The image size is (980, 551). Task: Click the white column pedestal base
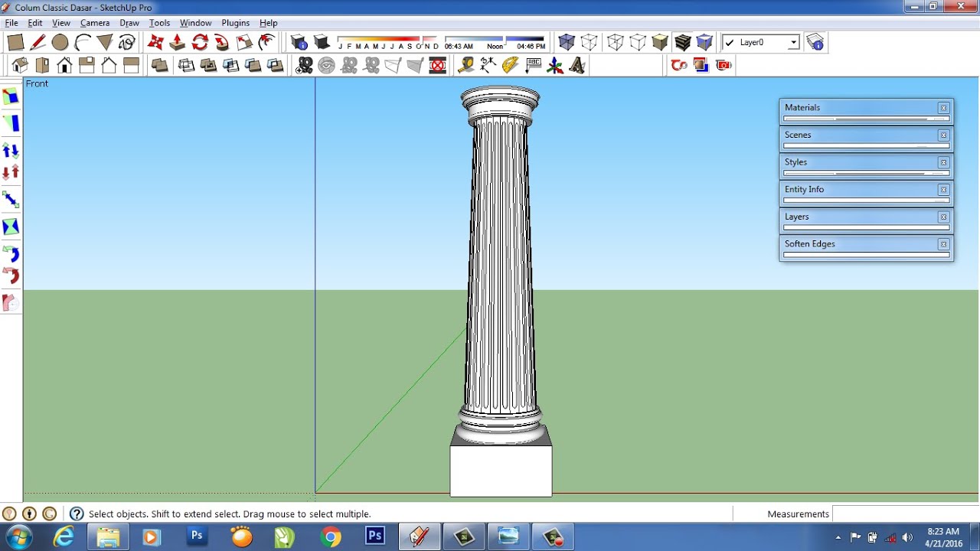[x=501, y=471]
